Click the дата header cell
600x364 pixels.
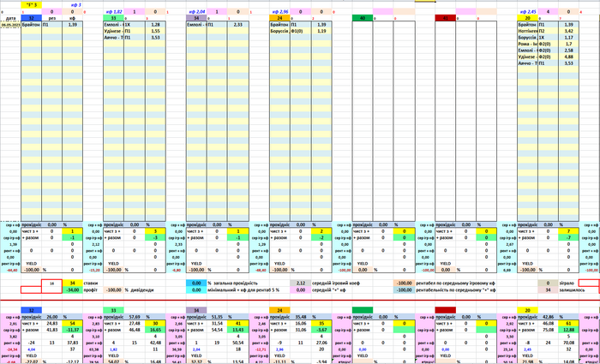click(x=10, y=18)
